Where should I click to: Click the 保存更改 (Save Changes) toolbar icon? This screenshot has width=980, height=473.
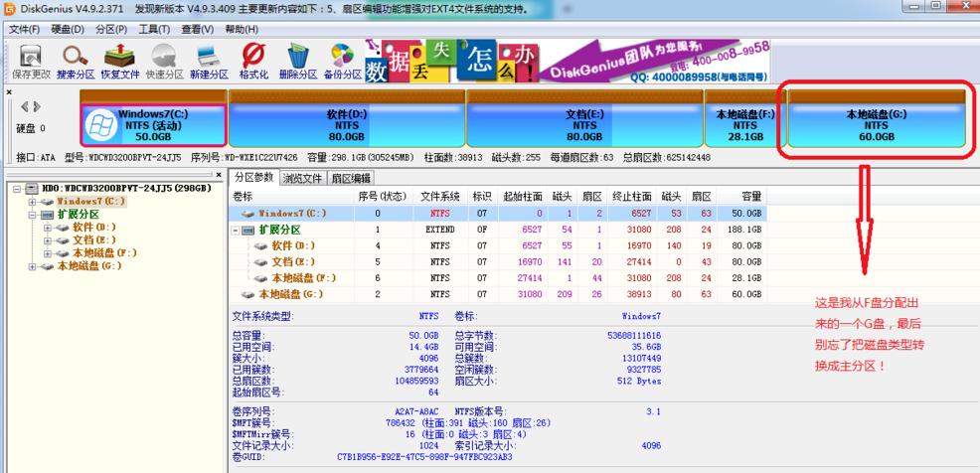[x=31, y=60]
